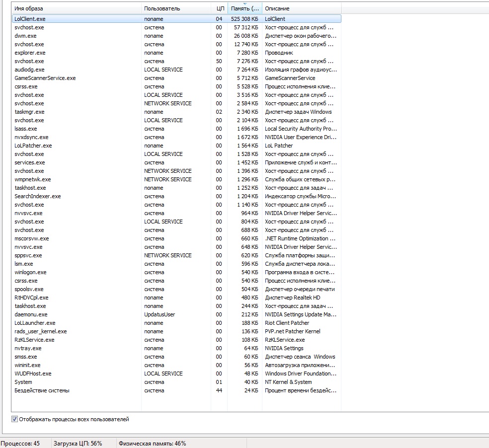The width and height of the screenshot is (489, 448).
Task: Choose the SearchIndexer.exe process row
Action: coord(38,196)
